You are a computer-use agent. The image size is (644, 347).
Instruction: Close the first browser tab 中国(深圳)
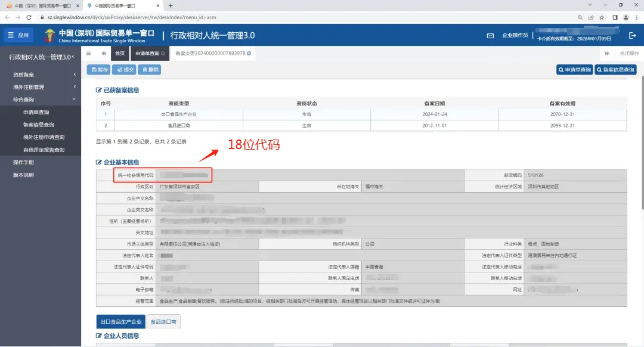pyautogui.click(x=78, y=6)
